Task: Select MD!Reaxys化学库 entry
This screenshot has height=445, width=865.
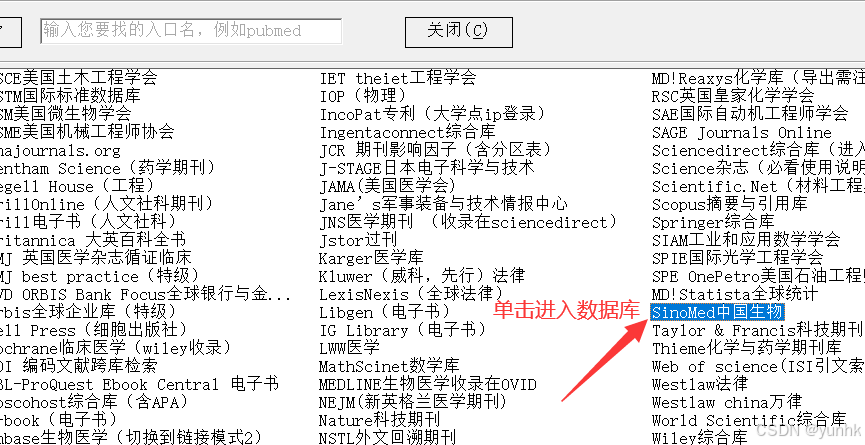Action: (758, 78)
